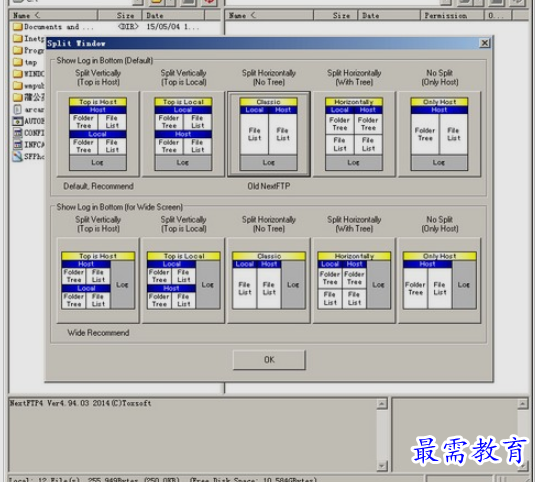Select Top is Local layout for Wide Screen
The height and width of the screenshot is (482, 535).
tap(183, 280)
